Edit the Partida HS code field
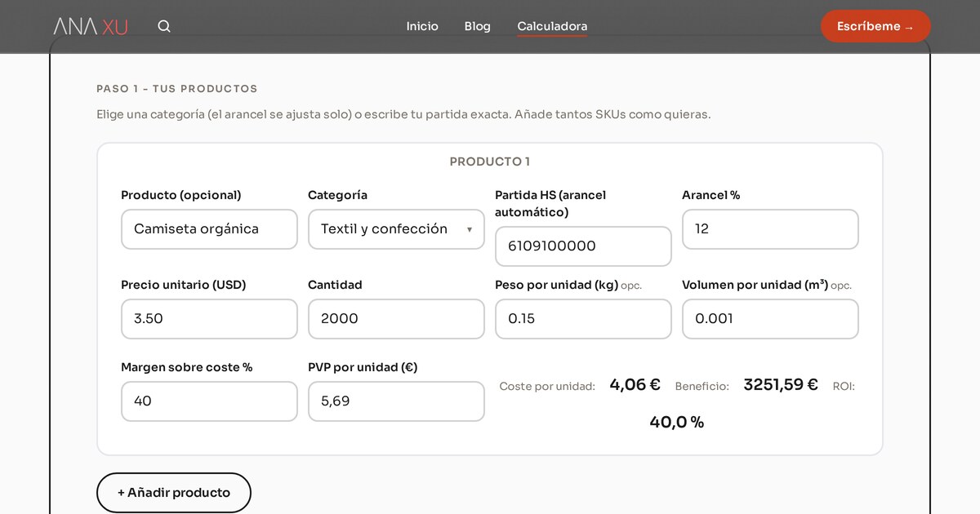Viewport: 980px width, 514px height. [583, 246]
